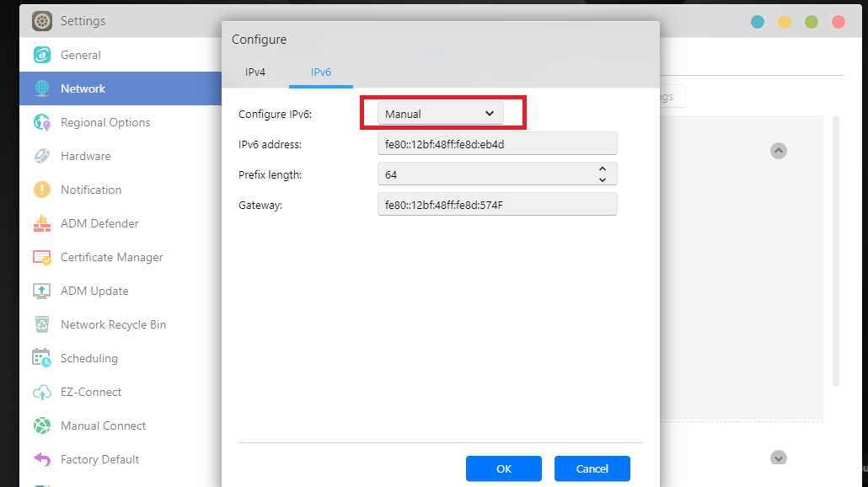Click the Scheduling clock icon
Image resolution: width=868 pixels, height=487 pixels.
pyautogui.click(x=40, y=358)
